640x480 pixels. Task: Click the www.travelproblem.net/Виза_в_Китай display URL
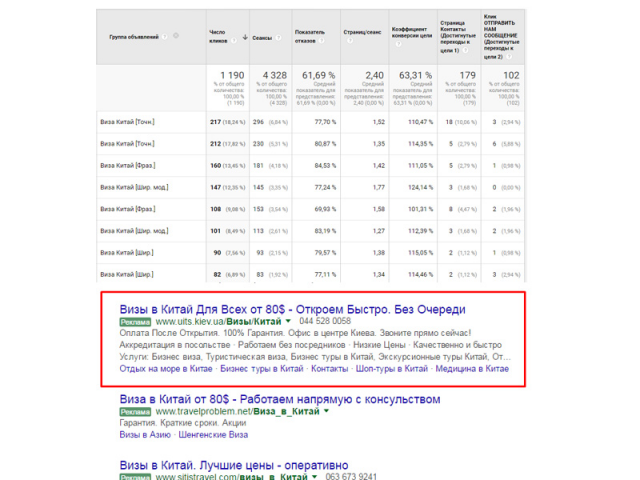238,411
